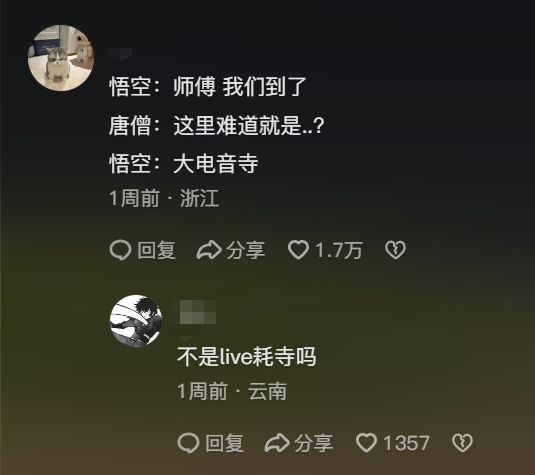Select the reply text '不是live耗寺吗'
The height and width of the screenshot is (475, 535).
[x=247, y=357]
